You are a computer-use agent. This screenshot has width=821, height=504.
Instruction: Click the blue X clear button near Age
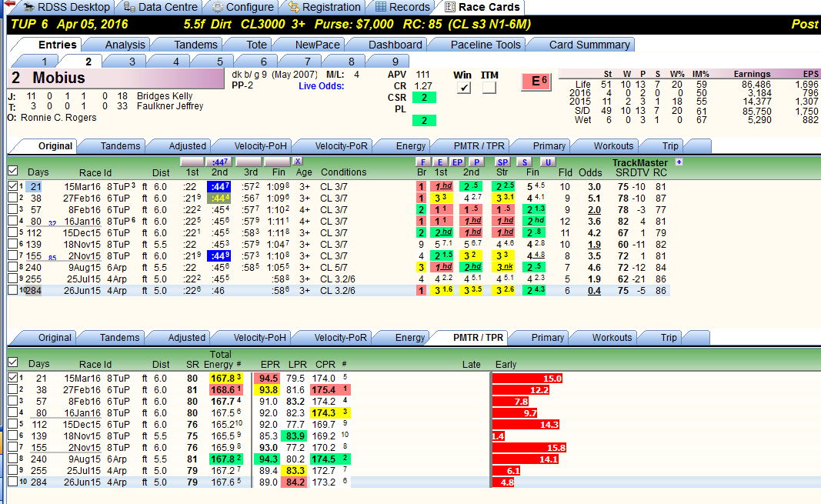298,161
